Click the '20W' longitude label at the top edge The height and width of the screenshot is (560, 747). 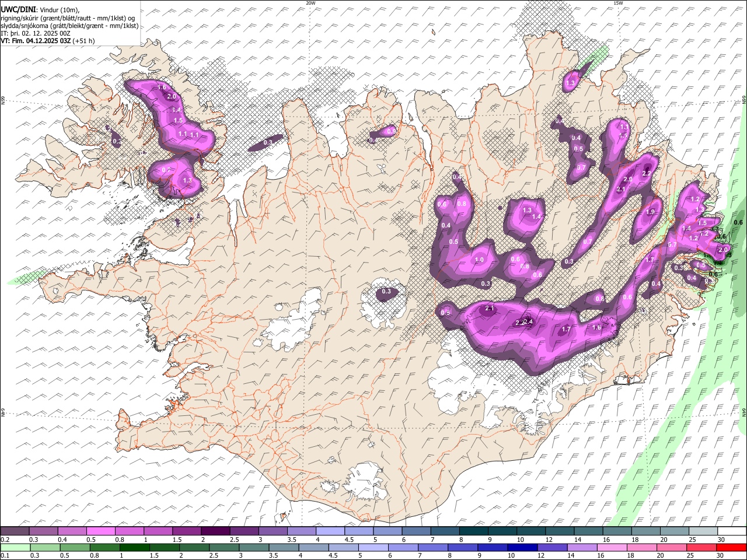[310, 3]
